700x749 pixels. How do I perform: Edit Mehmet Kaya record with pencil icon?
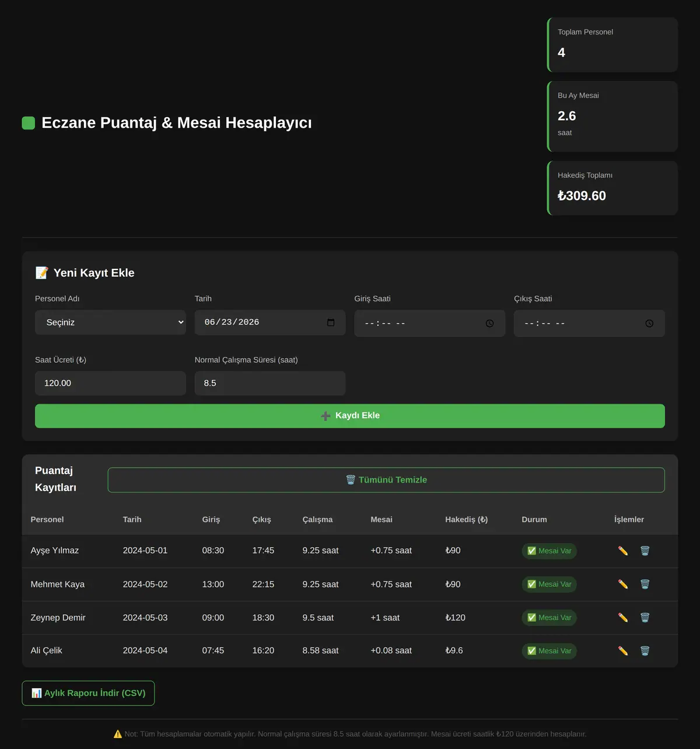[x=623, y=584]
